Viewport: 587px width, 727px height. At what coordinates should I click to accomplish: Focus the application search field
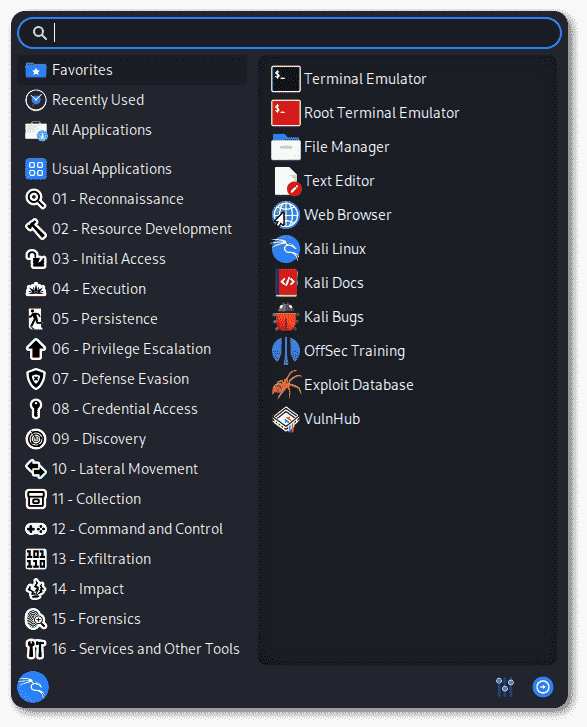pyautogui.click(x=289, y=33)
